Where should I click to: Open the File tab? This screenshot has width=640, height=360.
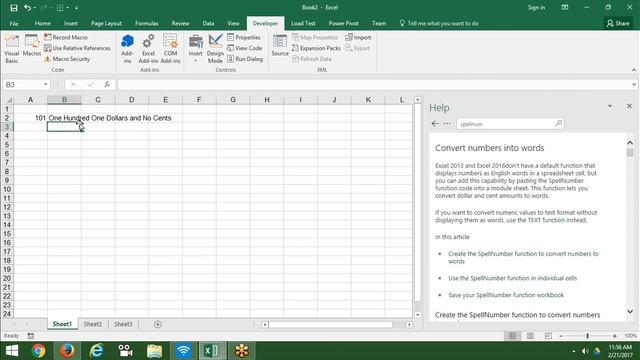[14, 23]
